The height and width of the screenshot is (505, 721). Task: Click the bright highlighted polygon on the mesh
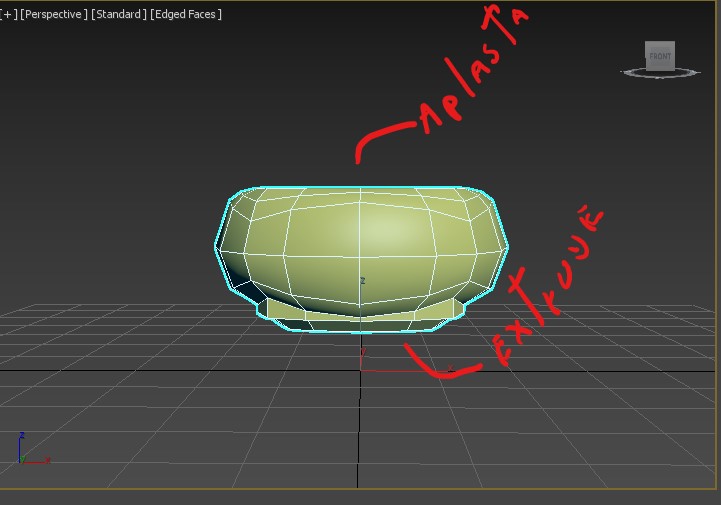point(395,230)
